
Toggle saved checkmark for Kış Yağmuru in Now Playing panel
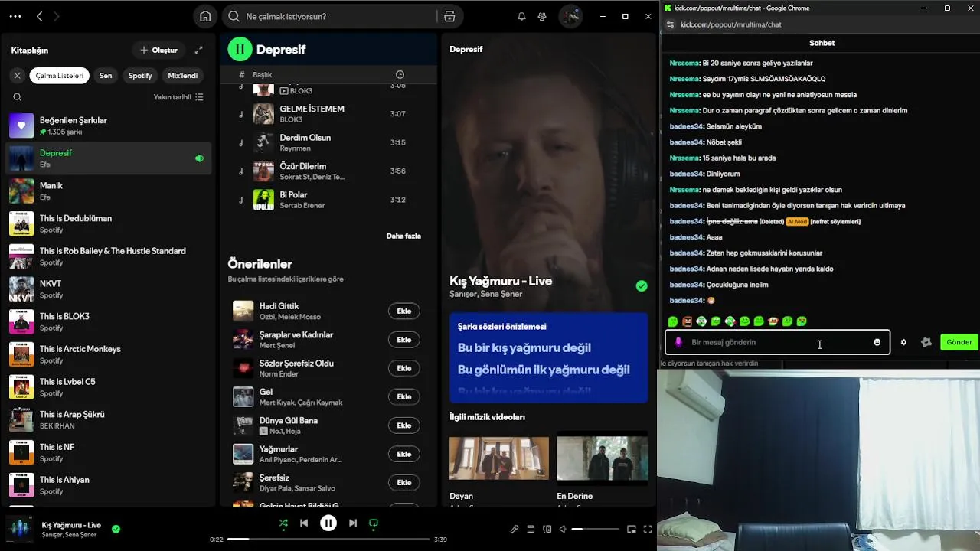(x=642, y=286)
